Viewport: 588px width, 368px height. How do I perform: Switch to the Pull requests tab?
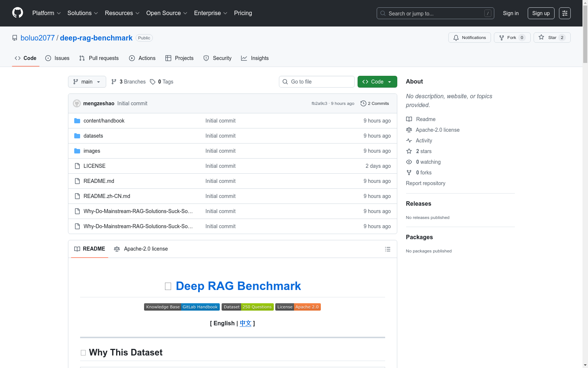tap(99, 58)
